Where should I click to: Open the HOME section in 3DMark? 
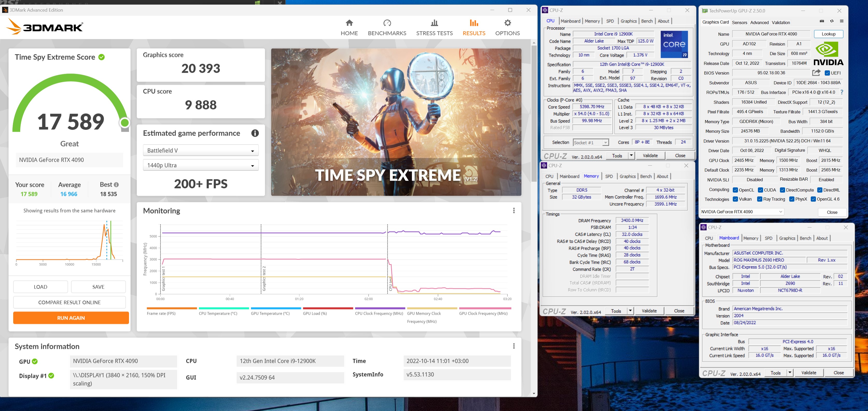pyautogui.click(x=349, y=28)
